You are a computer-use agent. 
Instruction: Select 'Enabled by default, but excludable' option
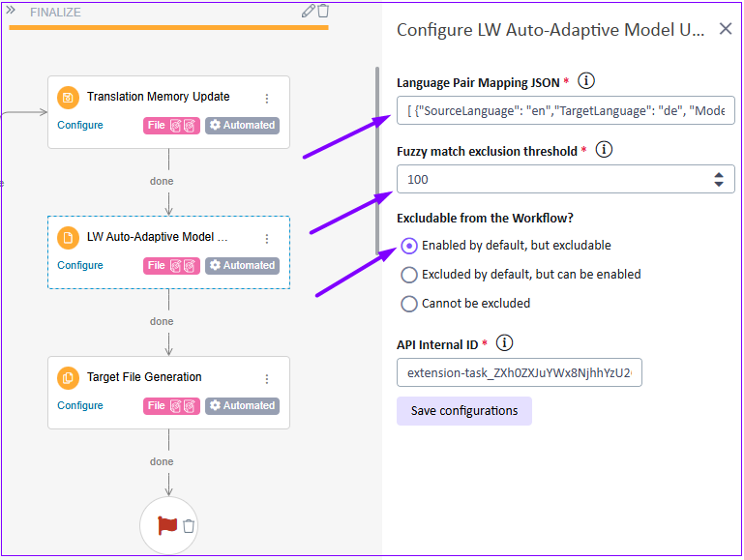[x=409, y=246]
